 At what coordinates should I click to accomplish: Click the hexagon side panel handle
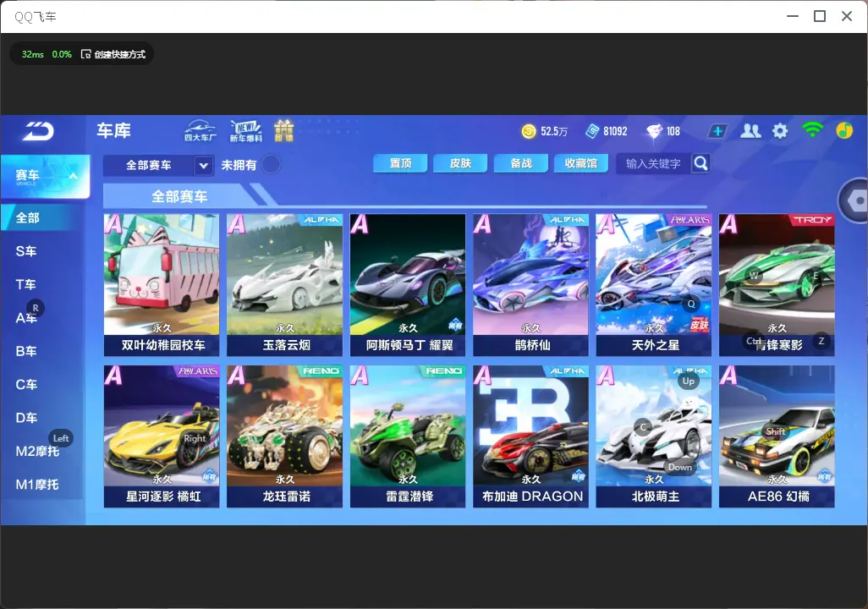click(856, 200)
